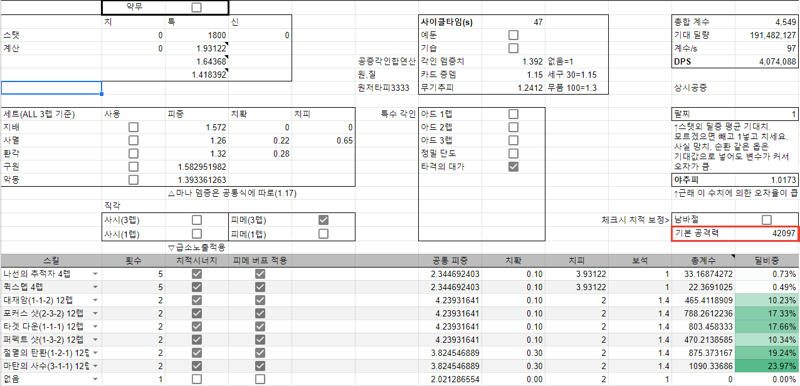Screen dimensions: 800x386
Task: Enable the 기습 checkbox
Action: (513, 48)
